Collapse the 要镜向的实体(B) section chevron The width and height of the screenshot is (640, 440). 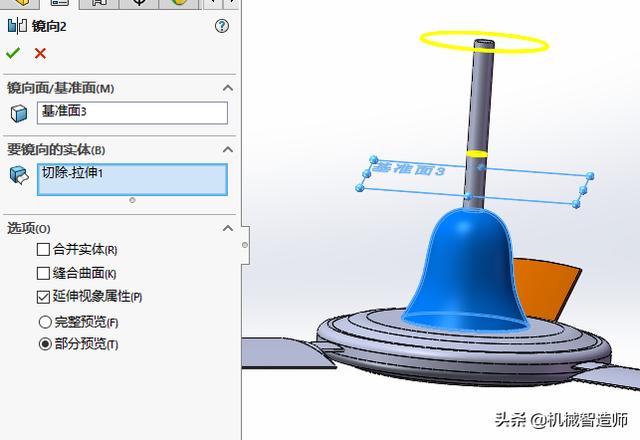pos(228,149)
